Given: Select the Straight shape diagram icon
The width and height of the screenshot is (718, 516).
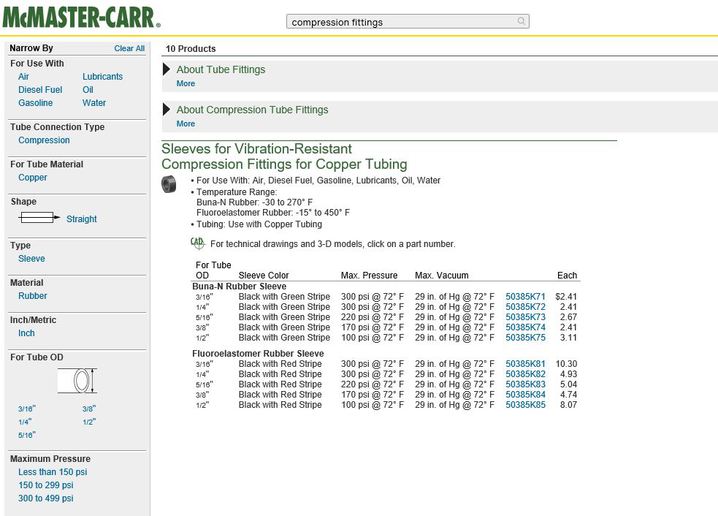Looking at the screenshot, I should (39, 218).
